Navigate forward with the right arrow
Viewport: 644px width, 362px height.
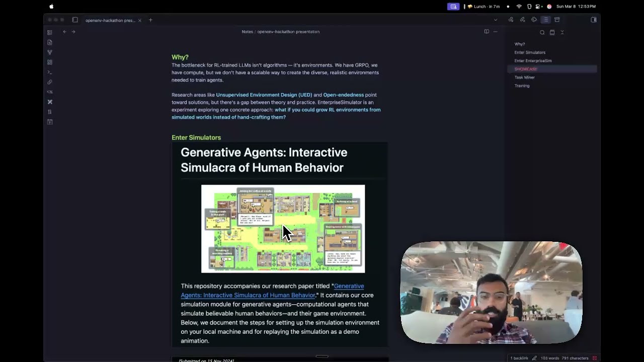tap(73, 32)
